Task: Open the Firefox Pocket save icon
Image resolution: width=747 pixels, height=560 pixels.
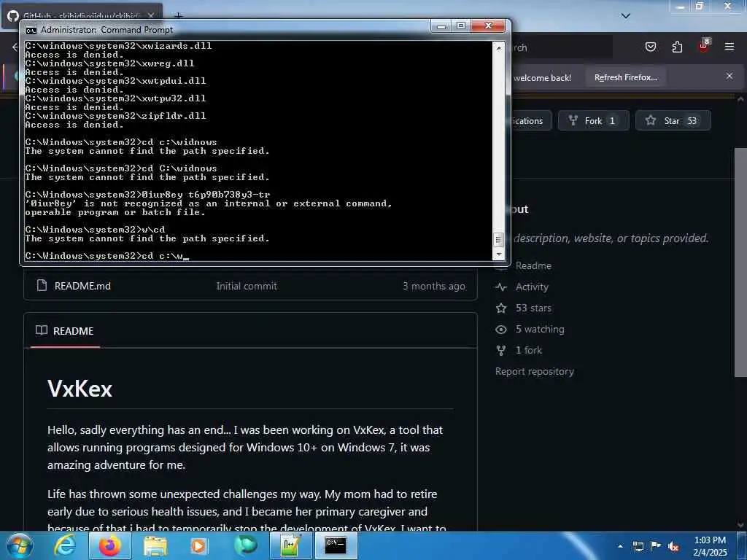Action: [650, 47]
